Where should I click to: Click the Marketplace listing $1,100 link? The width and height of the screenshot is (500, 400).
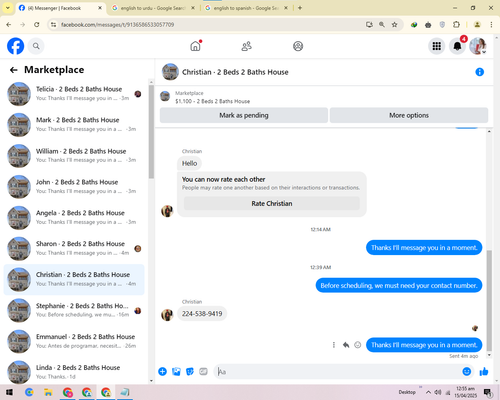tap(212, 101)
